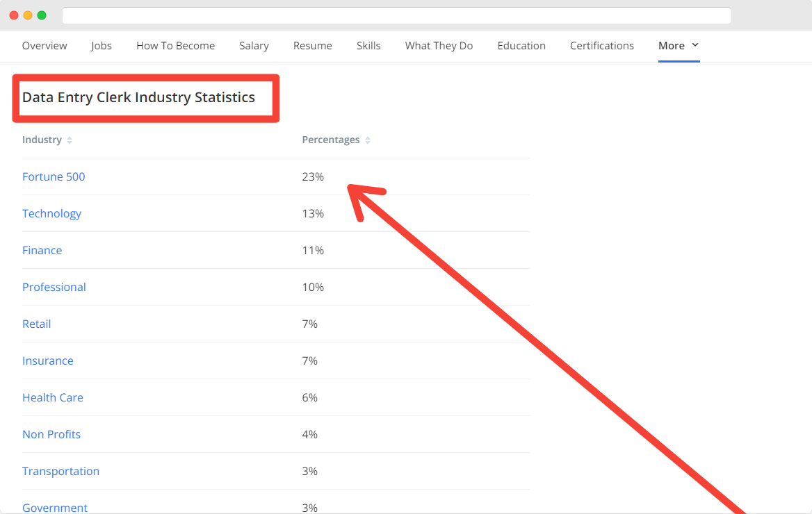Sort table by Industry column icon

point(70,140)
